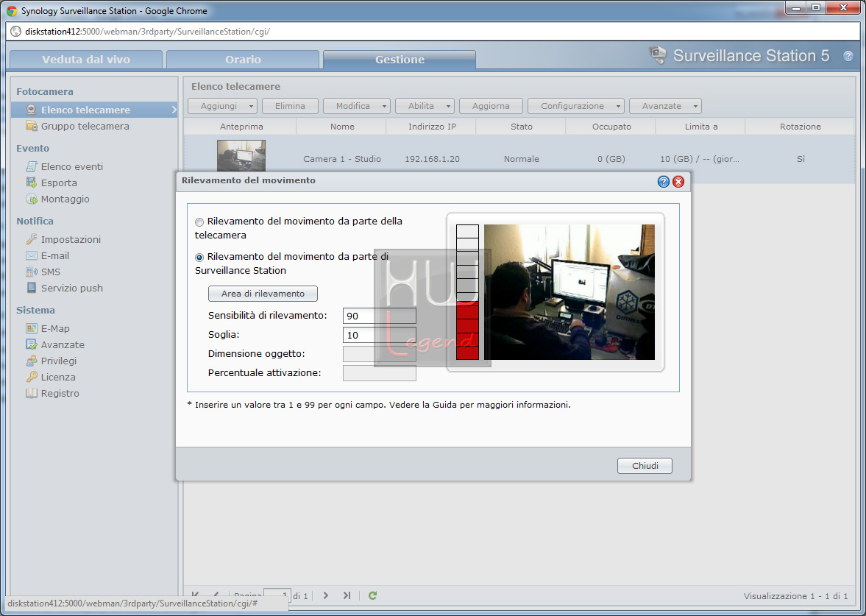This screenshot has width=866, height=616.
Task: Open the Avanzate toolbar dropdown
Action: pos(666,106)
